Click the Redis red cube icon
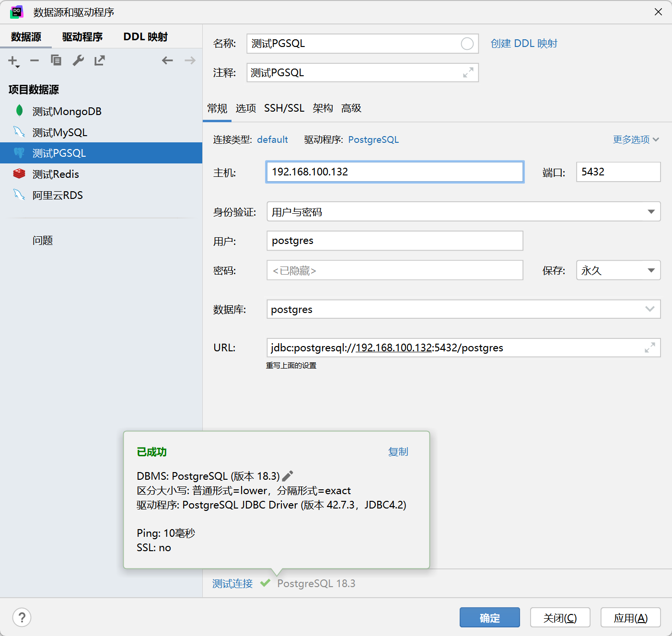The image size is (672, 636). 19,173
